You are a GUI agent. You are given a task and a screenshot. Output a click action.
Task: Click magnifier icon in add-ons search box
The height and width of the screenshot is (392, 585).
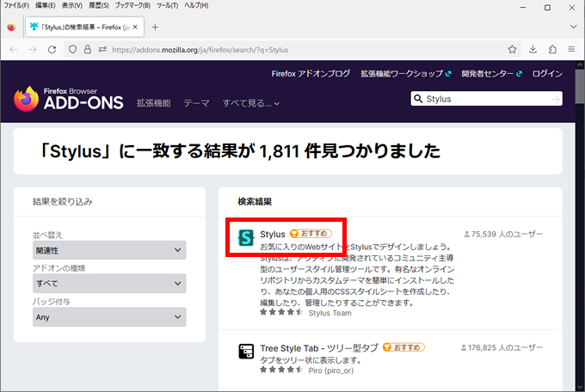[419, 99]
